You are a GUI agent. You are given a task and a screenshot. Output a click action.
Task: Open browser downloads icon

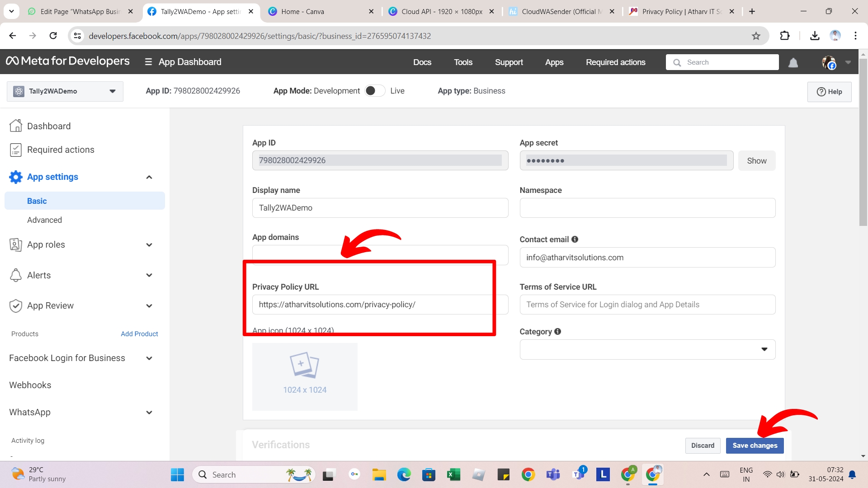pos(815,36)
